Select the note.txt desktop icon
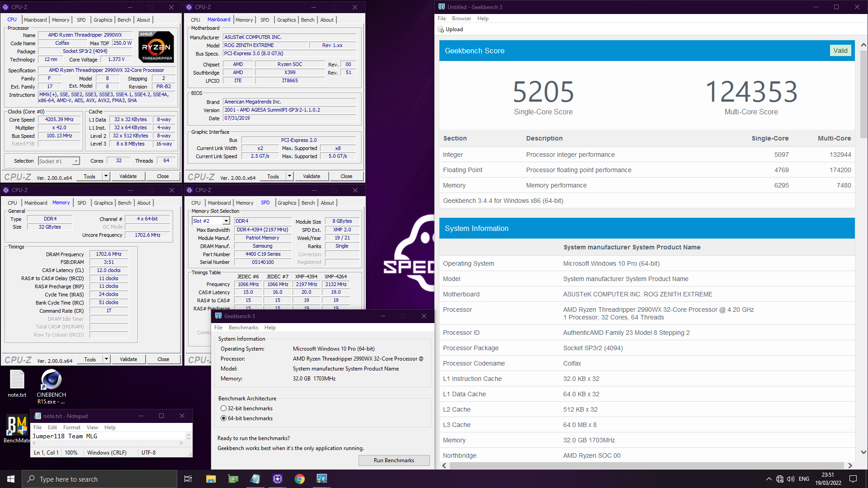 coord(17,384)
